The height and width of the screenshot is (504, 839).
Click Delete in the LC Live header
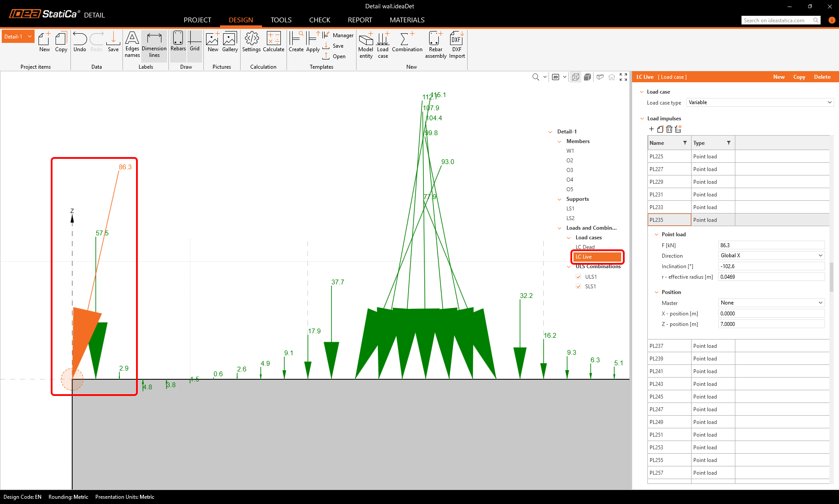pos(822,77)
